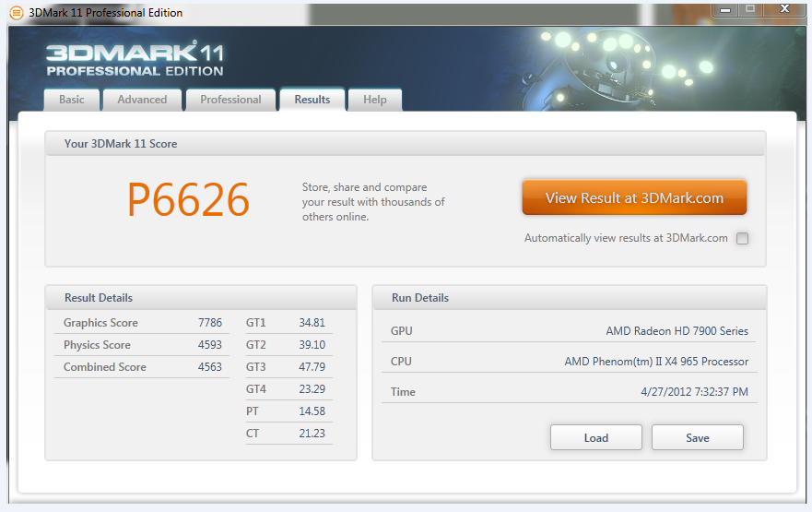812x512 pixels.
Task: Click the Store, share and compare description text
Action: (x=373, y=202)
